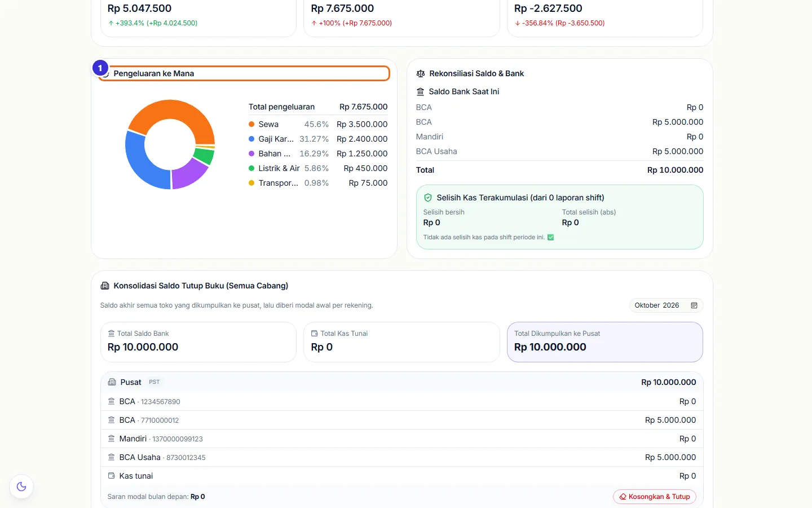Screen dimensions: 812x508
Task: Click the Total selisih (abs) label
Action: click(x=589, y=212)
